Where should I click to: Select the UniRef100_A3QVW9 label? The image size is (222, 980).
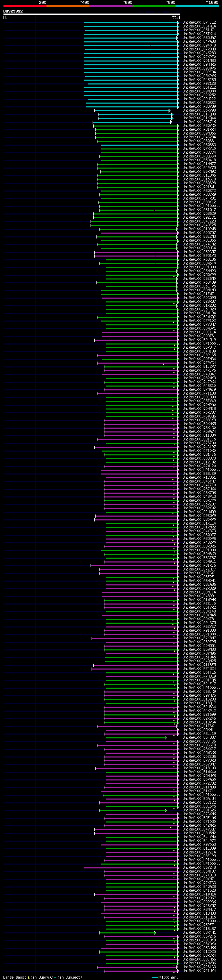pyautogui.click(x=199, y=106)
